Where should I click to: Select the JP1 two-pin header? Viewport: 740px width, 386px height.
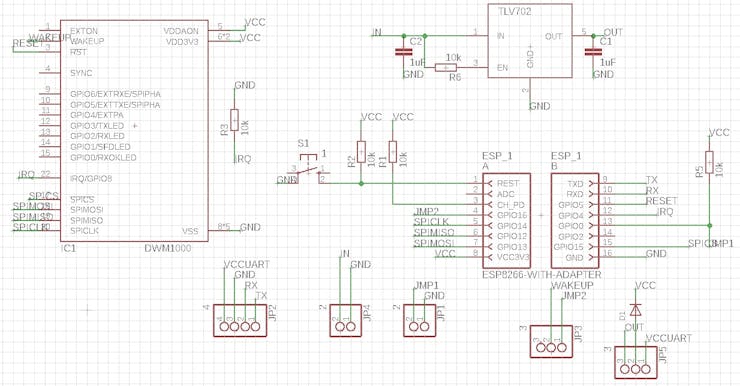coord(420,320)
